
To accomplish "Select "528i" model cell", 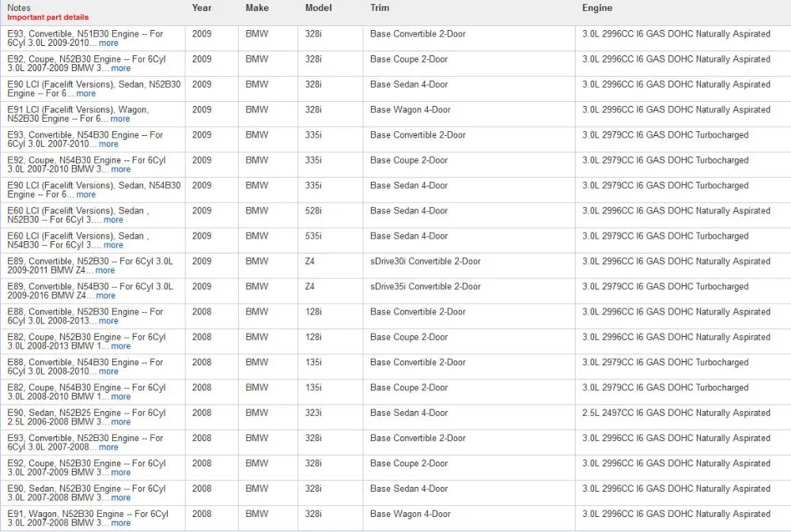I will (313, 211).
